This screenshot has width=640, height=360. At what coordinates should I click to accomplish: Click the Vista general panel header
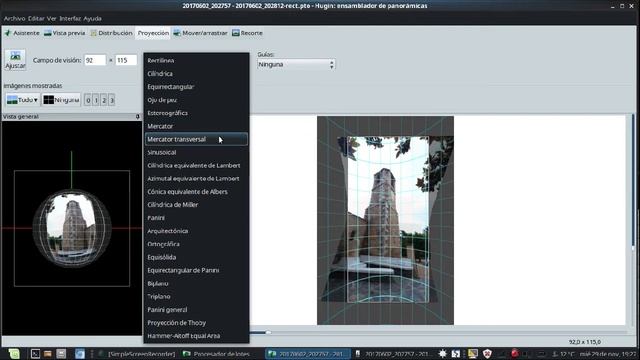[71, 117]
